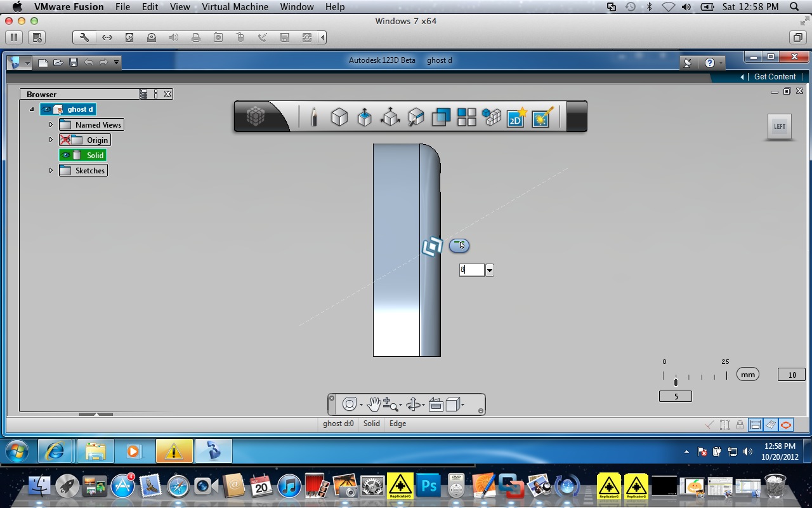
Task: Redo the last action
Action: click(x=103, y=62)
